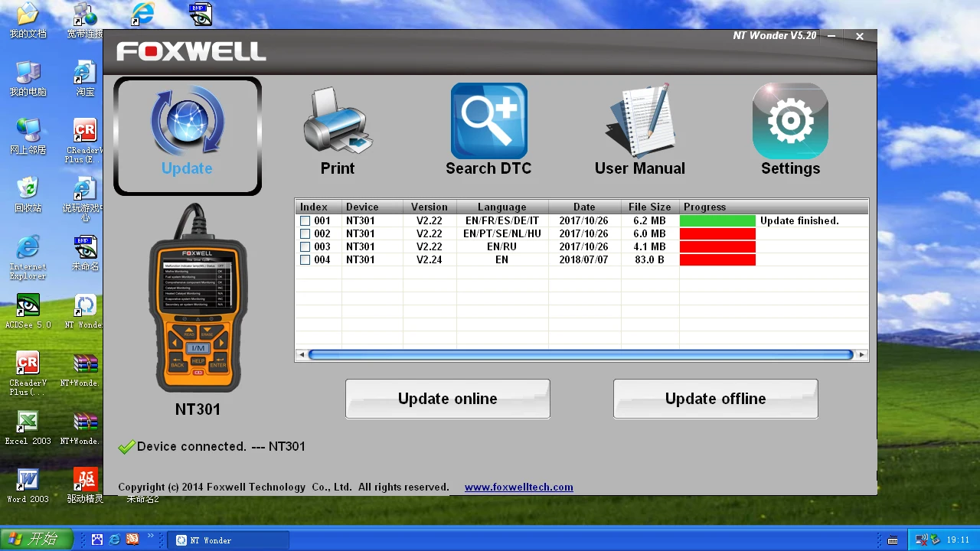Click the table's horizontal scrollbar thumb
Viewport: 980px width, 551px height.
coord(580,354)
